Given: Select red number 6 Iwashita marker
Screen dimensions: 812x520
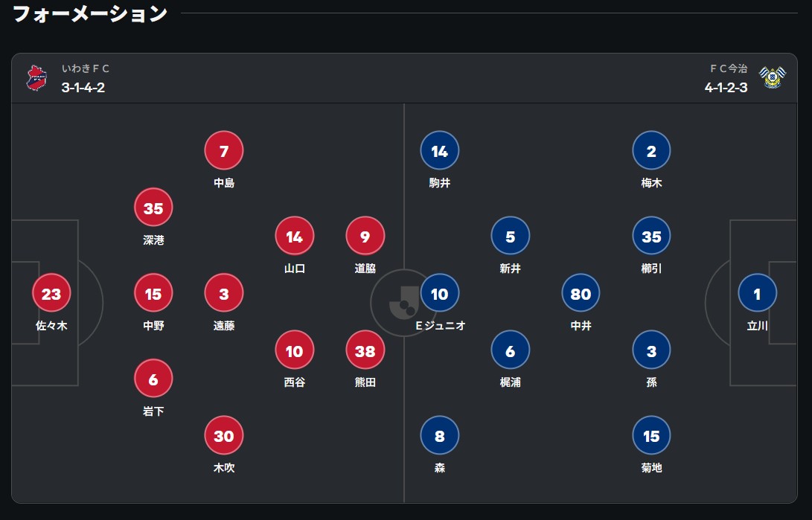Looking at the screenshot, I should click(153, 379).
